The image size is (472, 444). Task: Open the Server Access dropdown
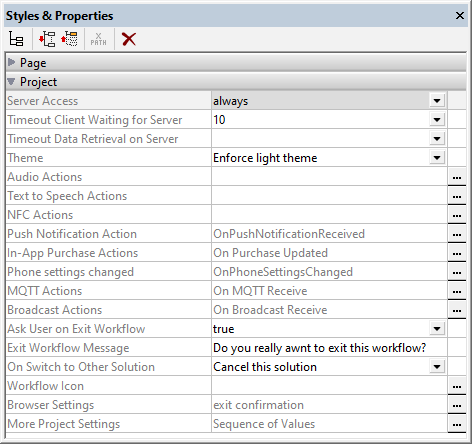tap(437, 101)
